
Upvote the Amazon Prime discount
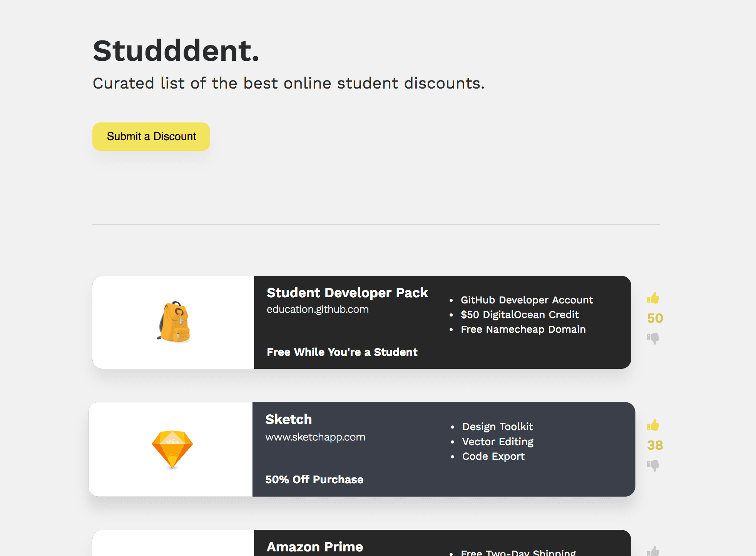pos(653,551)
